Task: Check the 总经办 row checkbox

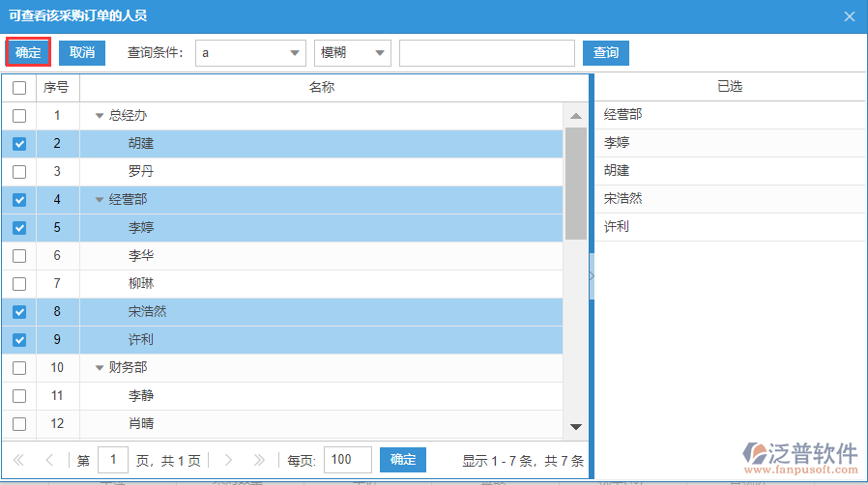Action: pyautogui.click(x=19, y=116)
